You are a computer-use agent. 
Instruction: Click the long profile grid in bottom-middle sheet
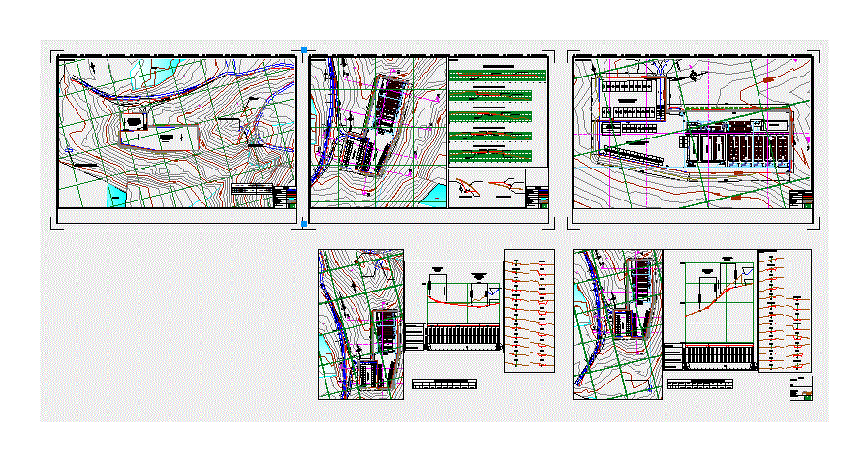click(x=454, y=334)
